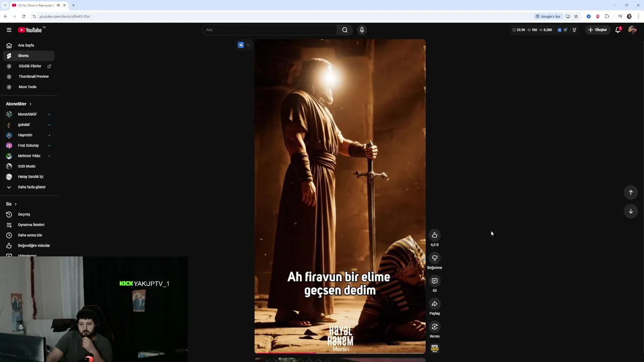This screenshot has height=362, width=644.
Task: Open the media control playlist icon
Action: pyautogui.click(x=620, y=16)
